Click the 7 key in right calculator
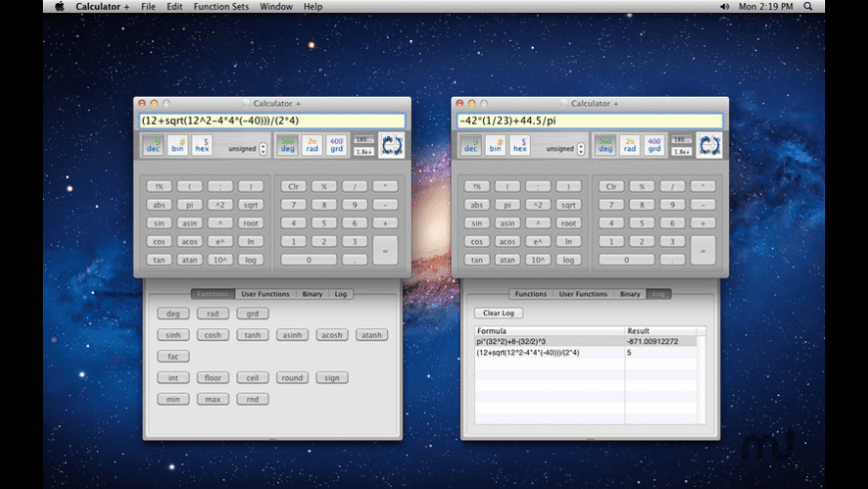The image size is (868, 489). (x=612, y=205)
